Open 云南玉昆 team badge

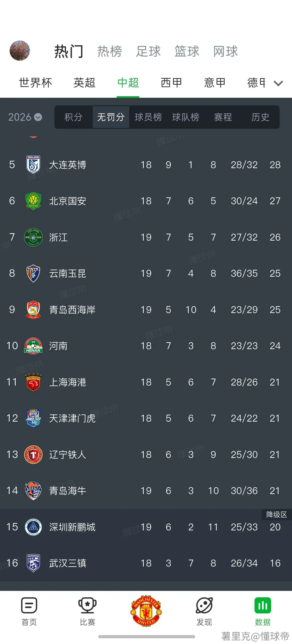(33, 273)
